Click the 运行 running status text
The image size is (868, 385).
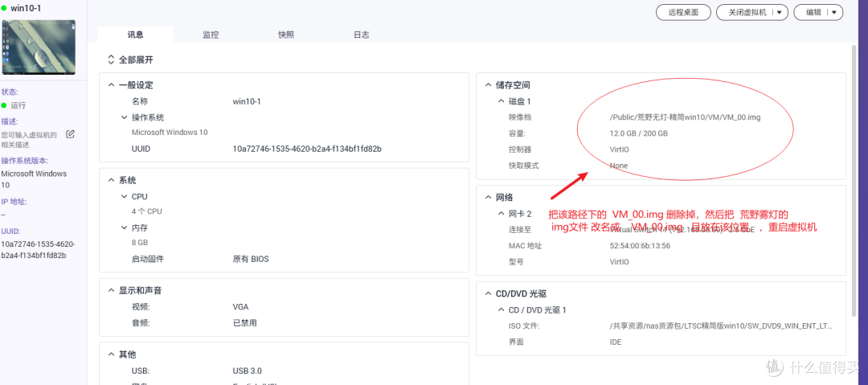pyautogui.click(x=18, y=105)
